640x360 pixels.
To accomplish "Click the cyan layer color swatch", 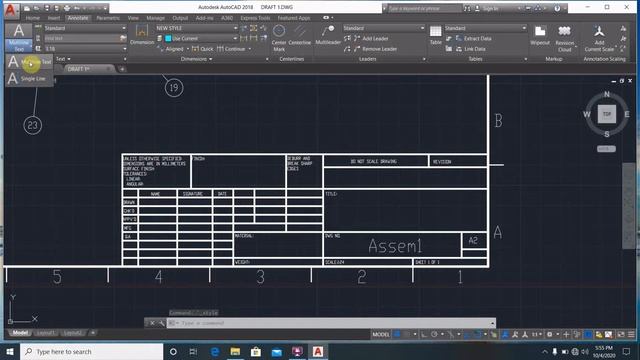I will click(168, 38).
